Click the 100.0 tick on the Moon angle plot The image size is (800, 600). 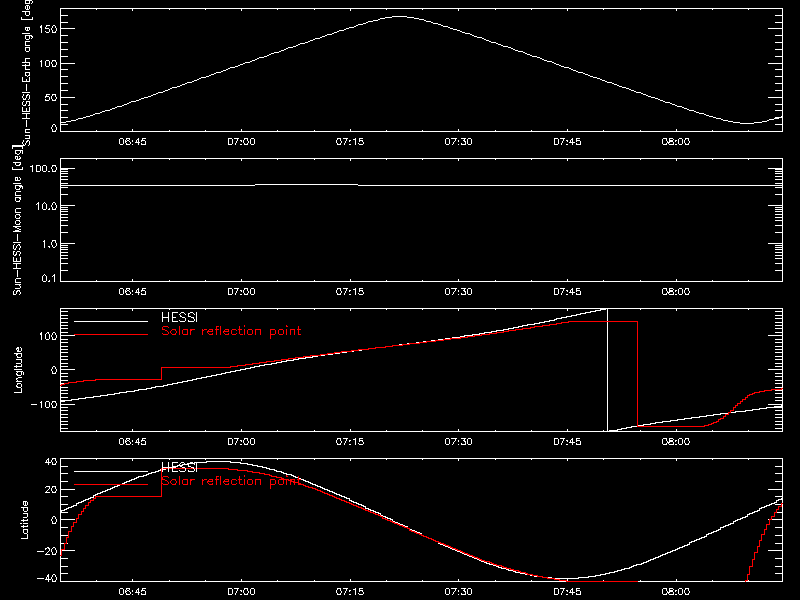click(x=43, y=169)
